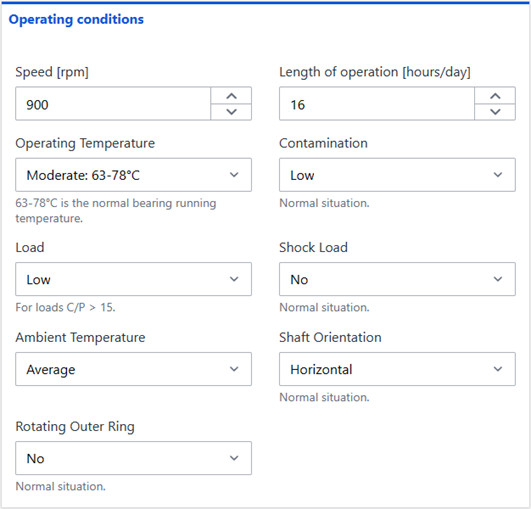531x509 pixels.
Task: Increase the Speed rpm value
Action: [x=231, y=96]
